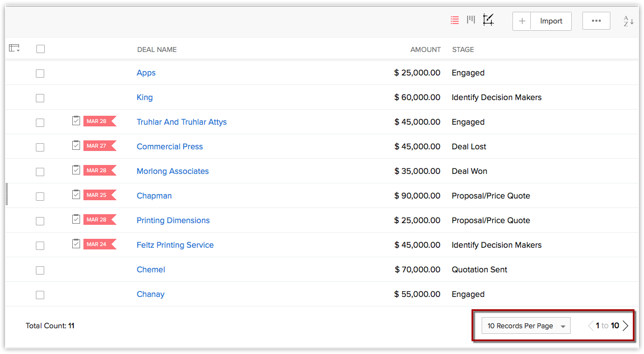This screenshot has height=354, width=644.
Task: Click the MAR 27 flag on Commercial Press
Action: (99, 146)
